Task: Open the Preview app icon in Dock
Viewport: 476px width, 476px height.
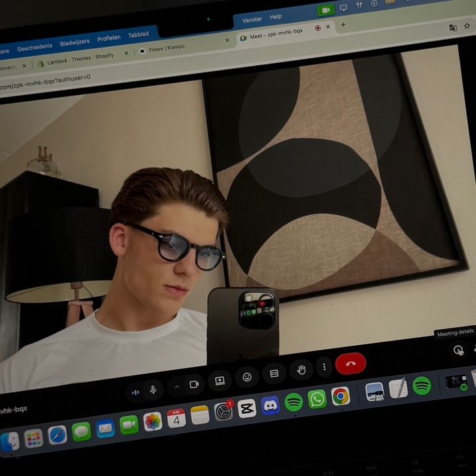Action: click(375, 391)
